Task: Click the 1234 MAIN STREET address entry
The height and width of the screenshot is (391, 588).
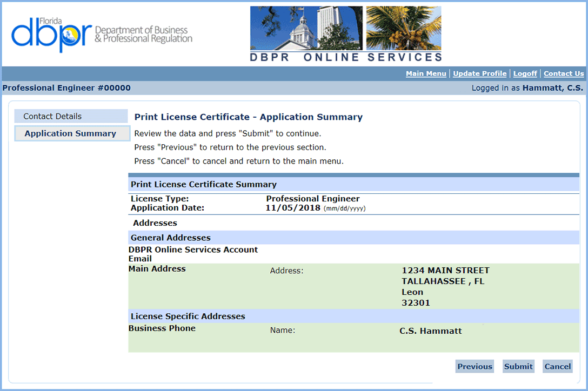Action: click(x=445, y=270)
